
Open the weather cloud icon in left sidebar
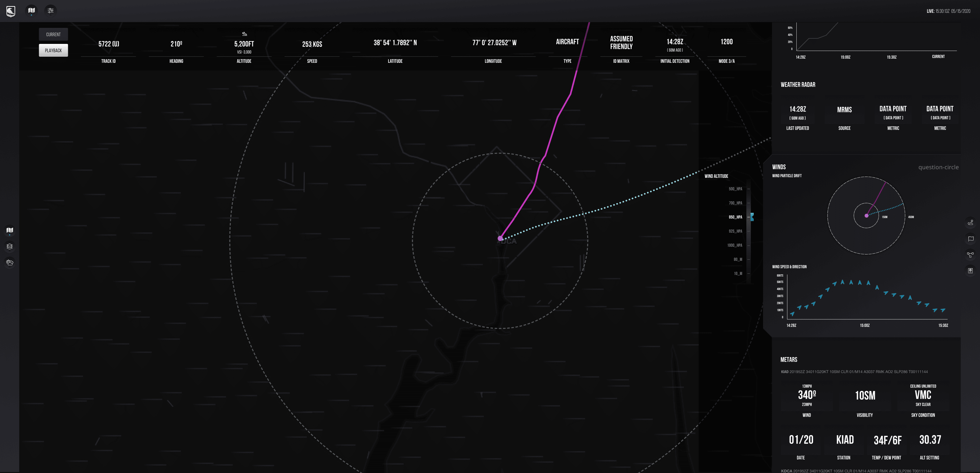tap(10, 262)
